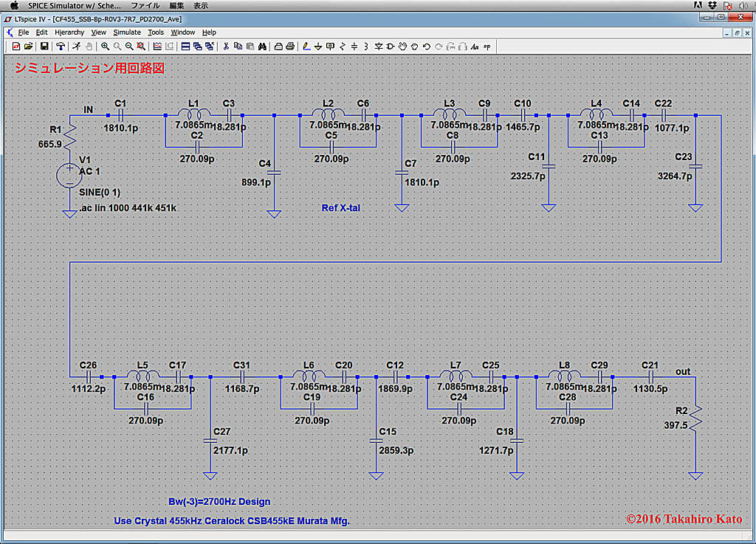Open the SPICE directive (.op) tool
The image size is (756, 544).
486,47
